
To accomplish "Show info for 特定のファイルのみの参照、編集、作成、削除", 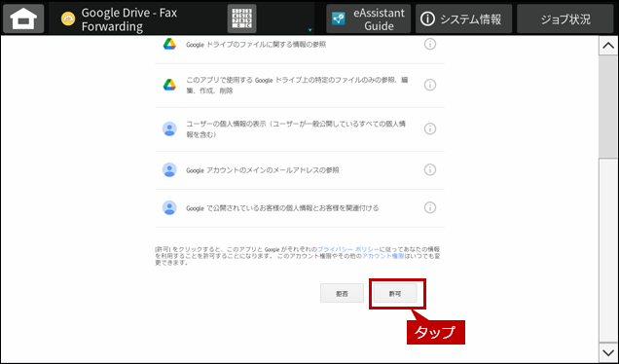I will [x=430, y=85].
